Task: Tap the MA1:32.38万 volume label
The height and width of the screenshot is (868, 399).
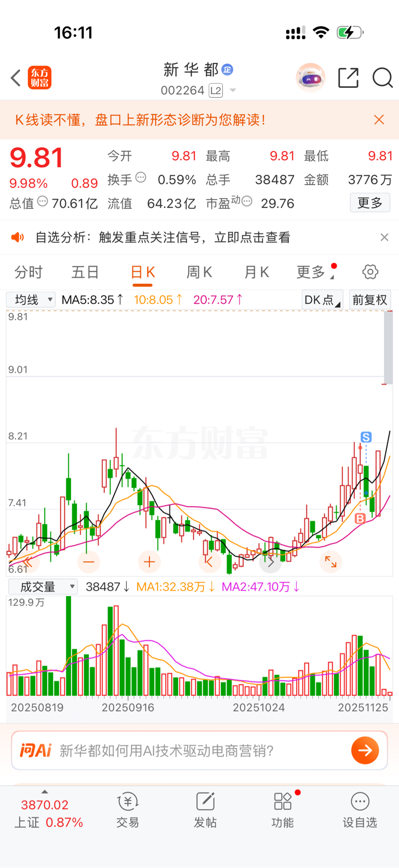Action: pos(176,587)
